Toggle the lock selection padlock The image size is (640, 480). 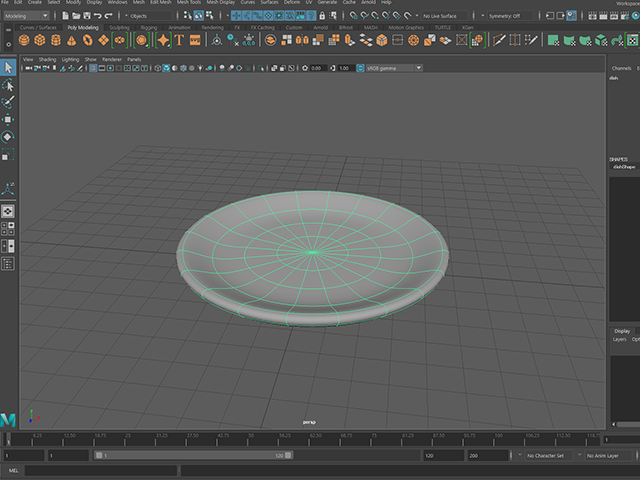pyautogui.click(x=322, y=16)
